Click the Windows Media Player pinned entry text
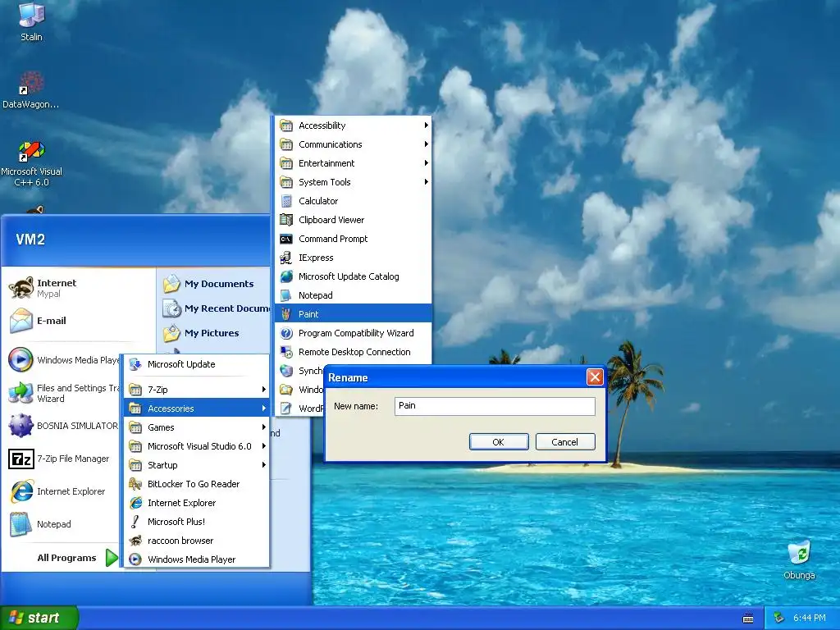 (x=78, y=360)
